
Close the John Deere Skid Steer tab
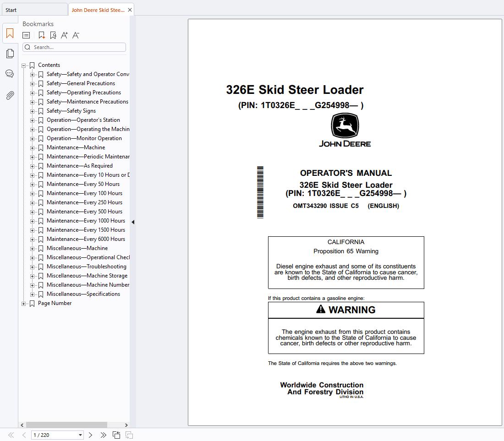(130, 10)
